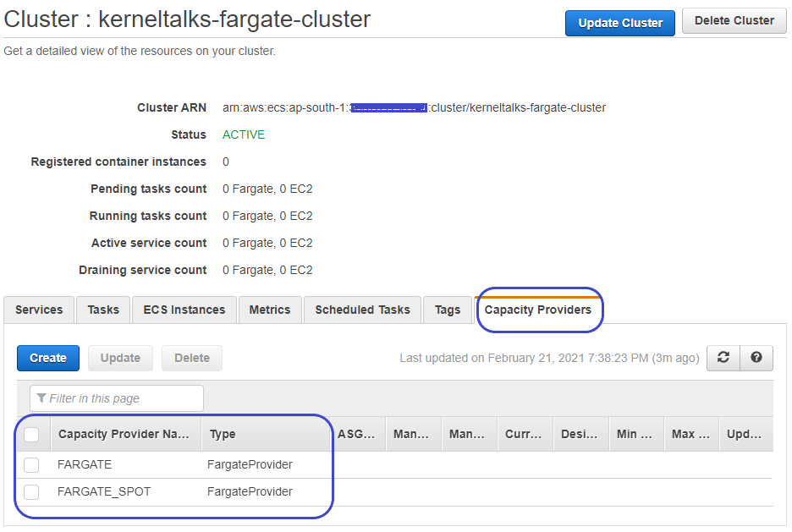This screenshot has width=792, height=532.
Task: Switch to the Services tab
Action: pyautogui.click(x=39, y=310)
